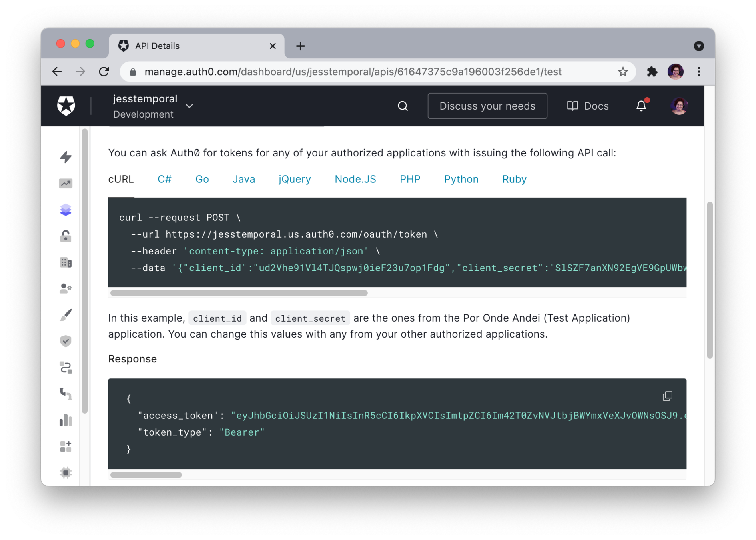The image size is (756, 540).
Task: Open Marketplace icon in sidebar
Action: (66, 446)
